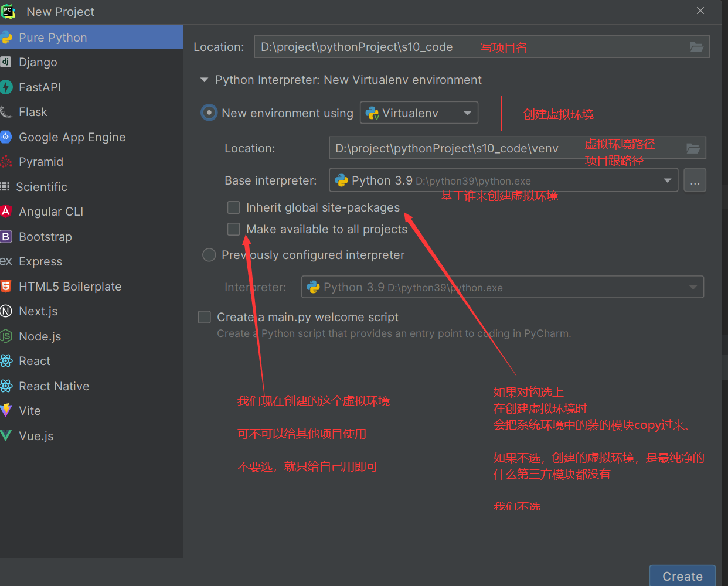
Task: Enable Inherit global site-packages
Action: (234, 207)
